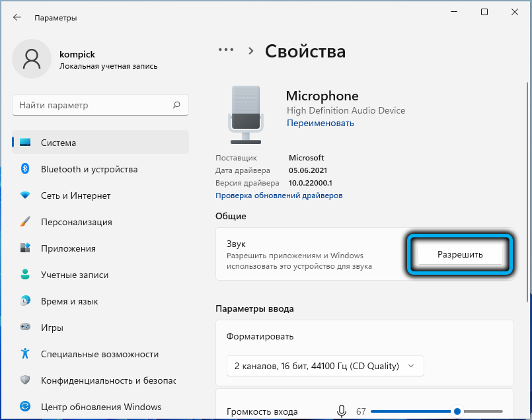Screen dimensions: 532x420
Task: Open Игры settings section
Action: click(x=52, y=328)
